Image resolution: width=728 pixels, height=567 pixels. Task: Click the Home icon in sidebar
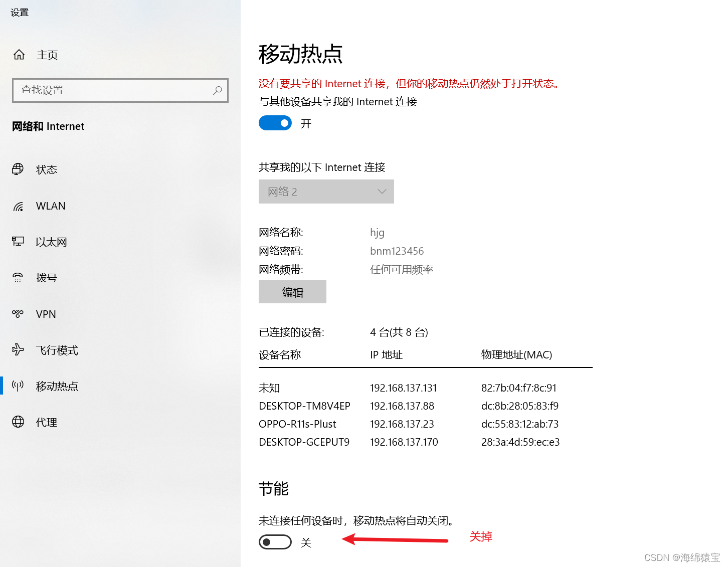(19, 55)
